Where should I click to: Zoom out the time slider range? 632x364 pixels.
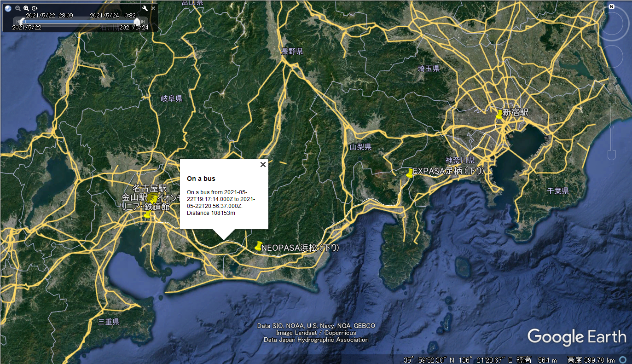click(x=17, y=8)
